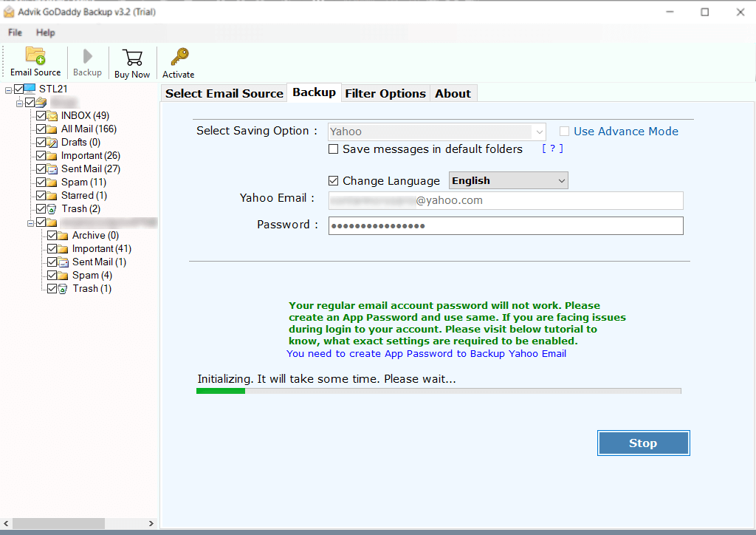Click the Spam (11) folder icon
The image size is (756, 535).
click(x=52, y=183)
